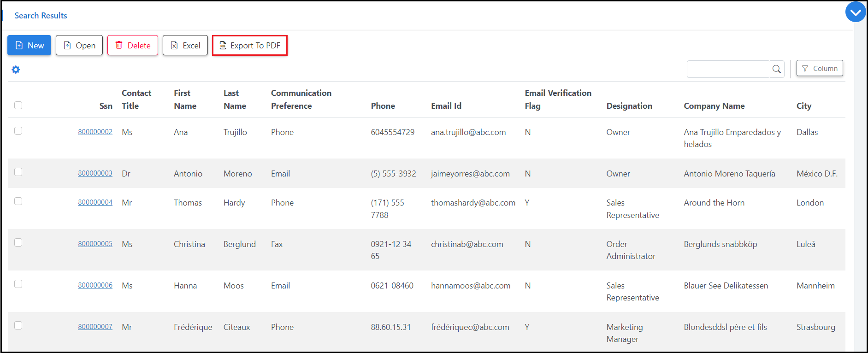Check the row for Ana Trujillo
The height and width of the screenshot is (353, 868).
pos(18,131)
